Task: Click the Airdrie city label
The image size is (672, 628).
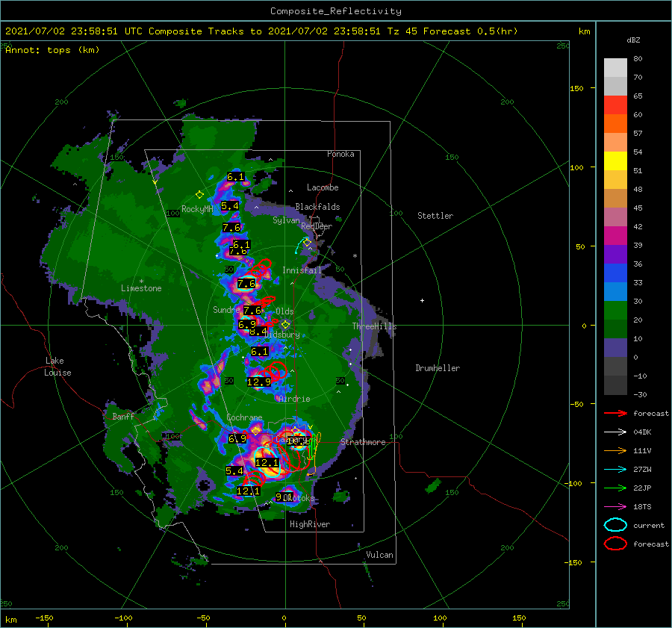Action: click(x=294, y=399)
